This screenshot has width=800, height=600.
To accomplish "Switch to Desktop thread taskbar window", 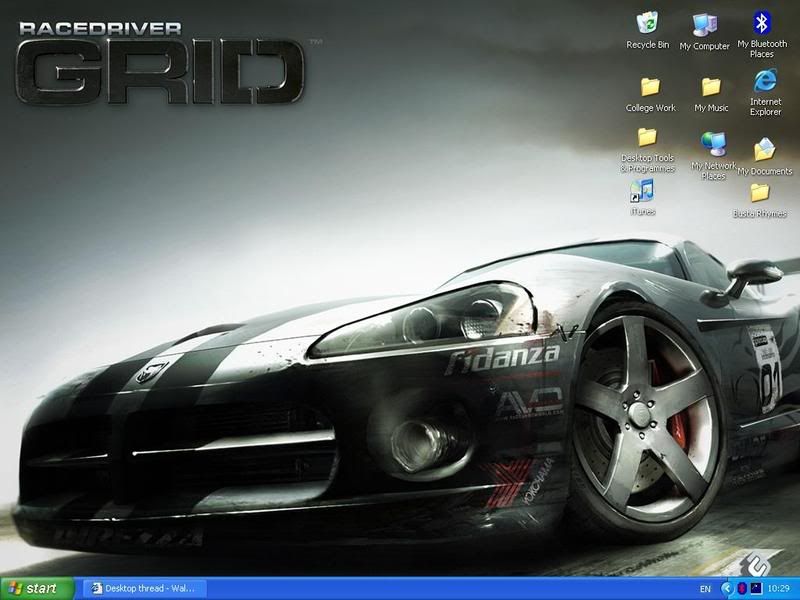I will coord(144,588).
